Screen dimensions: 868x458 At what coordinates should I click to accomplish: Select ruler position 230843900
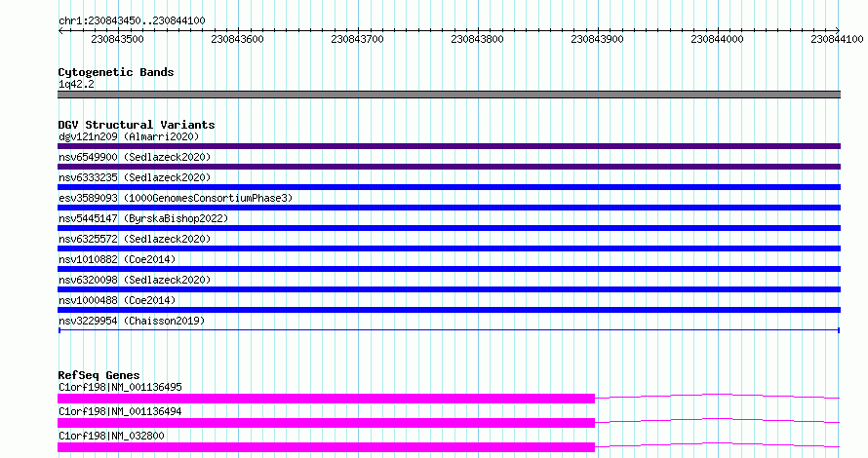597,39
